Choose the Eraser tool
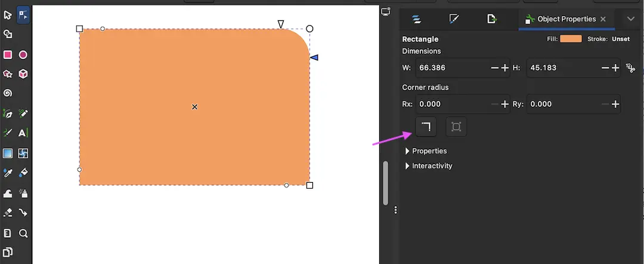 pyautogui.click(x=7, y=212)
